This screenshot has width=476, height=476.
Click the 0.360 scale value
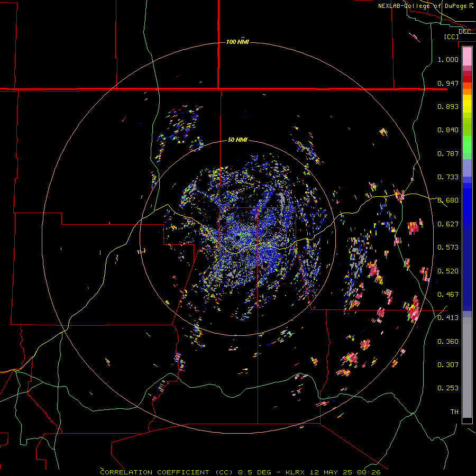448,342
